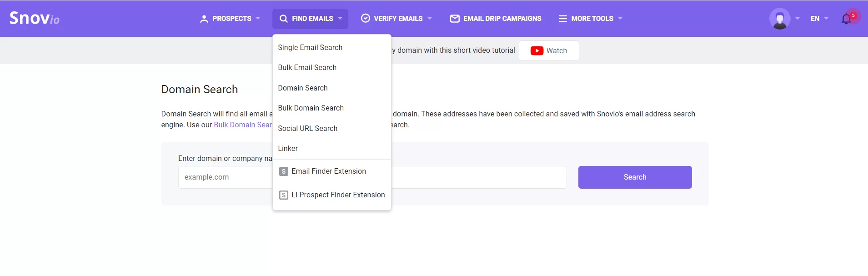Screen dimensions: 868x276
Task: Expand the More Tools menu
Action: pos(590,19)
